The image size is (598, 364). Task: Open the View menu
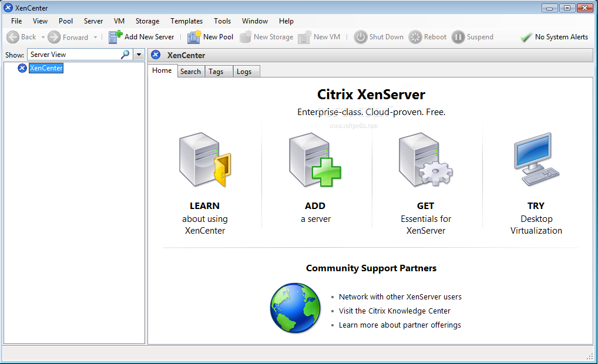tap(40, 21)
